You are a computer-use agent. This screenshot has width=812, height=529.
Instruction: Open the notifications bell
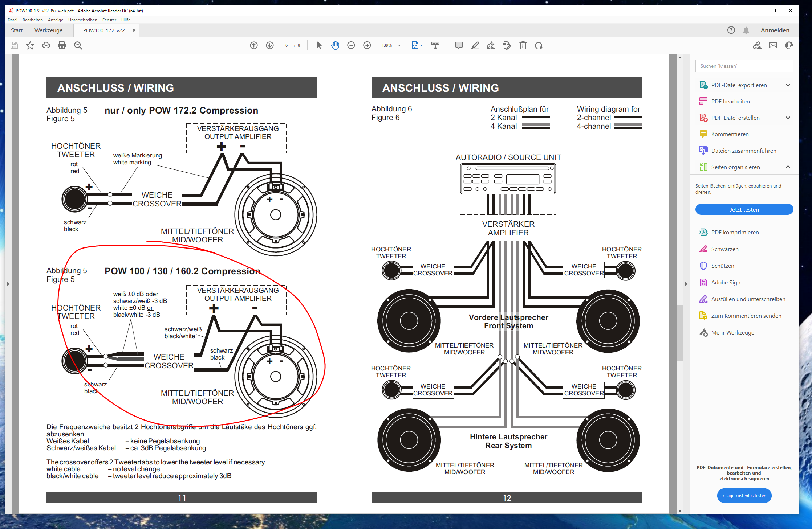[746, 30]
